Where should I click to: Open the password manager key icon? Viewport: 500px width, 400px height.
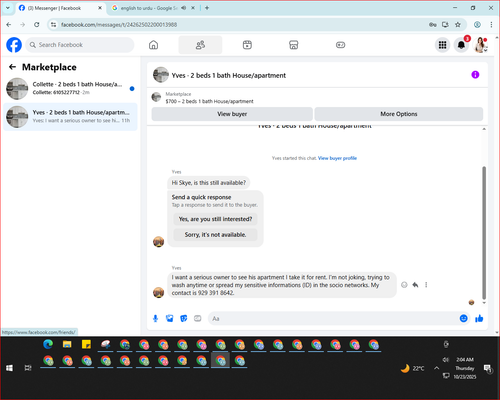[x=433, y=25]
